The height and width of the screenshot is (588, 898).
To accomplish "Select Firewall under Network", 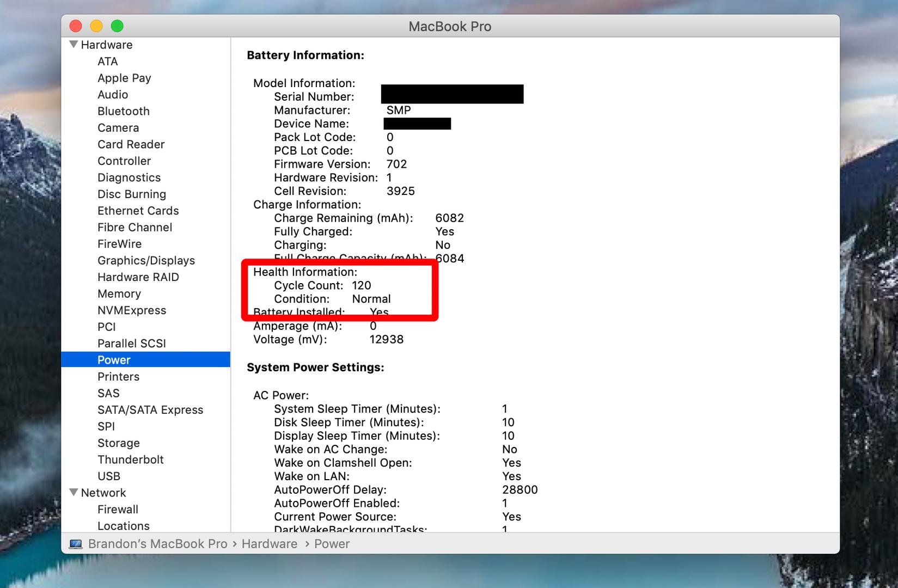I will pyautogui.click(x=118, y=510).
